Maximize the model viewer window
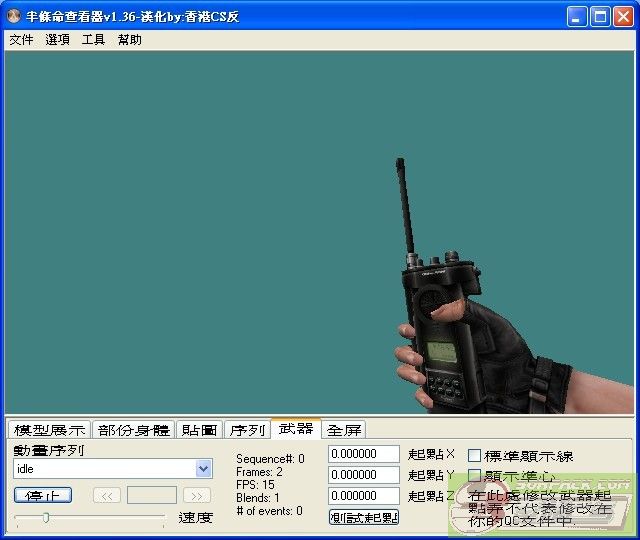This screenshot has height=540, width=640. tap(600, 17)
